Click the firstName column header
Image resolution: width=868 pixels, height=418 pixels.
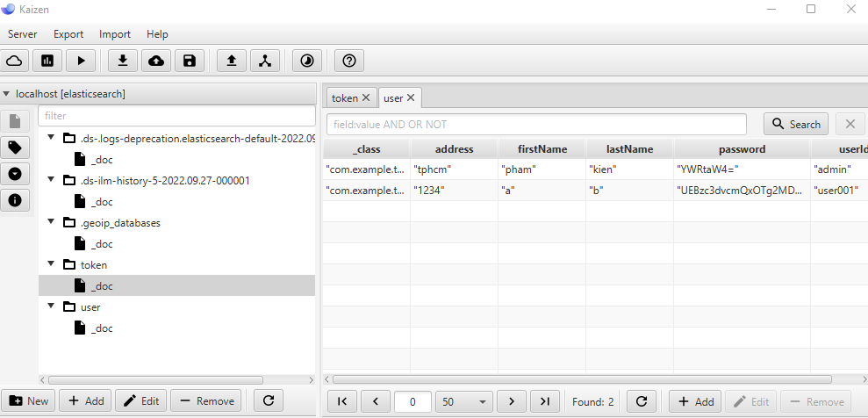point(542,149)
